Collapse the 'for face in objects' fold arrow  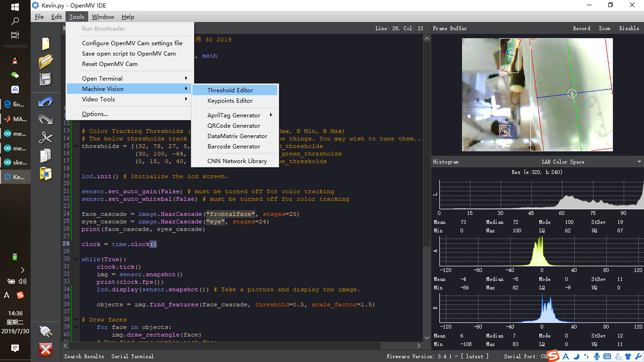(x=76, y=327)
